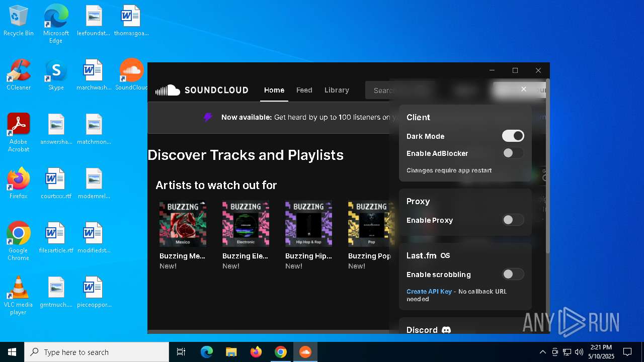The width and height of the screenshot is (644, 362).
Task: Turn on the Enable AdBlocker toggle
Action: click(x=513, y=153)
